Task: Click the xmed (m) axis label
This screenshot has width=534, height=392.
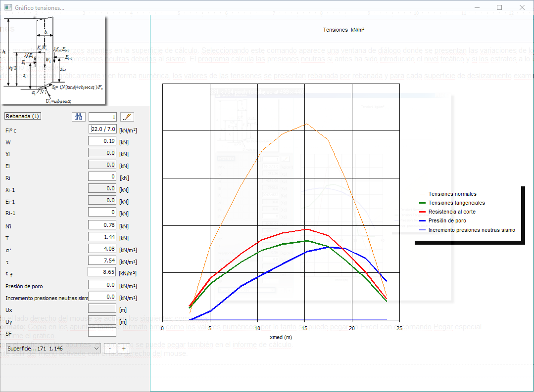Action: (281, 337)
